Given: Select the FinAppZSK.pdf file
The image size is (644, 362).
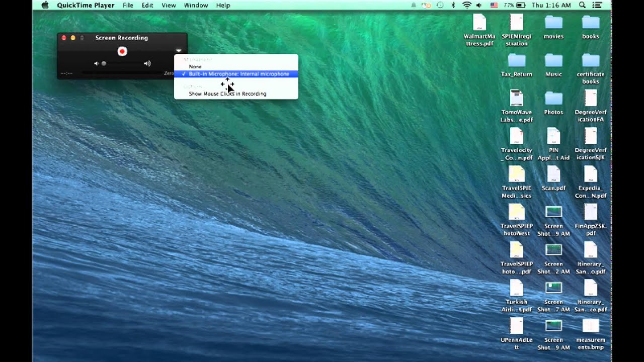Looking at the screenshot, I should click(591, 220).
